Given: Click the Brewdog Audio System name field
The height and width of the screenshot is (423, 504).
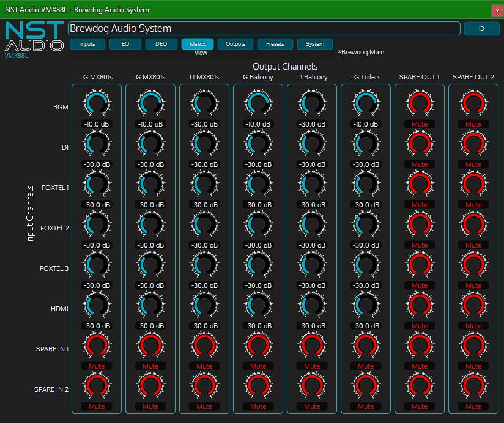Looking at the screenshot, I should coord(264,29).
